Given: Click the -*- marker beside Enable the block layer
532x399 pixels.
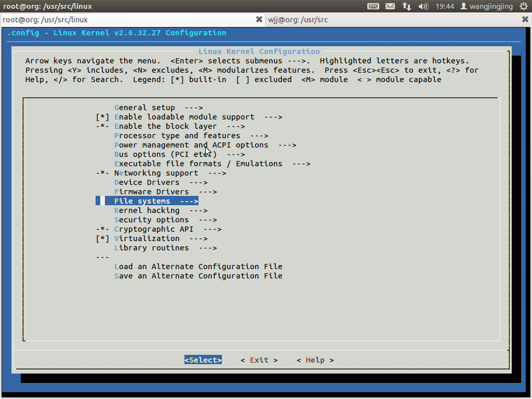Looking at the screenshot, I should point(102,126).
